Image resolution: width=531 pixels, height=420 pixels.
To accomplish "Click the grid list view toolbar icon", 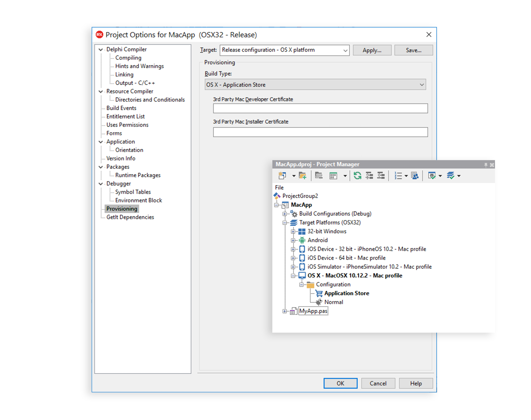I will (333, 176).
